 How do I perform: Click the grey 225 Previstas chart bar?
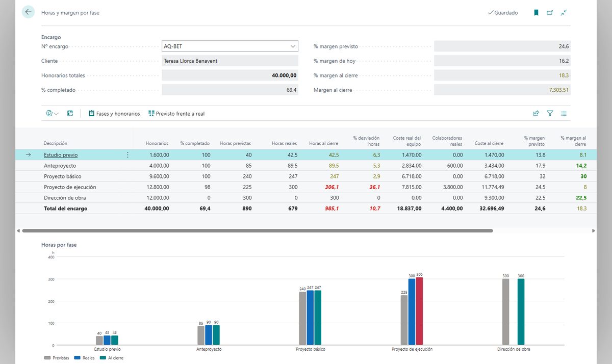pyautogui.click(x=404, y=320)
